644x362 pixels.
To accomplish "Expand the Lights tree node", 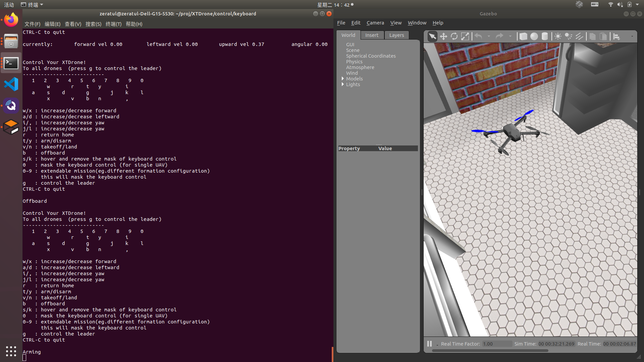I will (x=342, y=84).
